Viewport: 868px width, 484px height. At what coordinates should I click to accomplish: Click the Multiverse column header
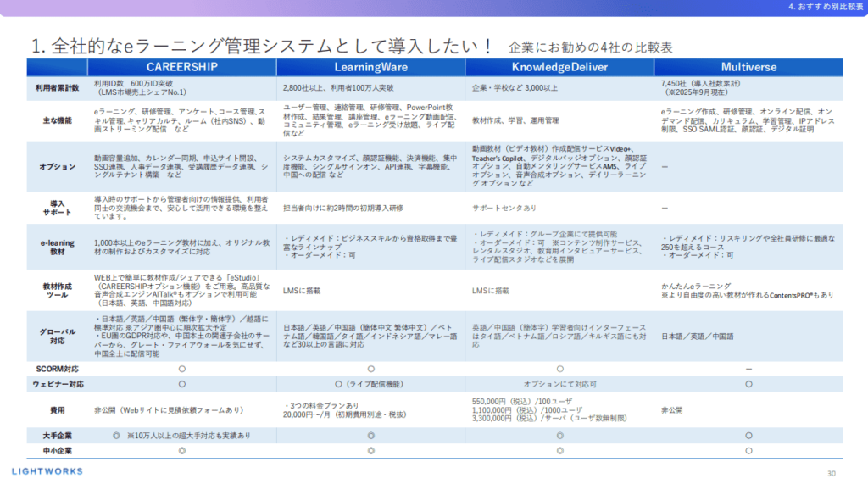tap(748, 67)
